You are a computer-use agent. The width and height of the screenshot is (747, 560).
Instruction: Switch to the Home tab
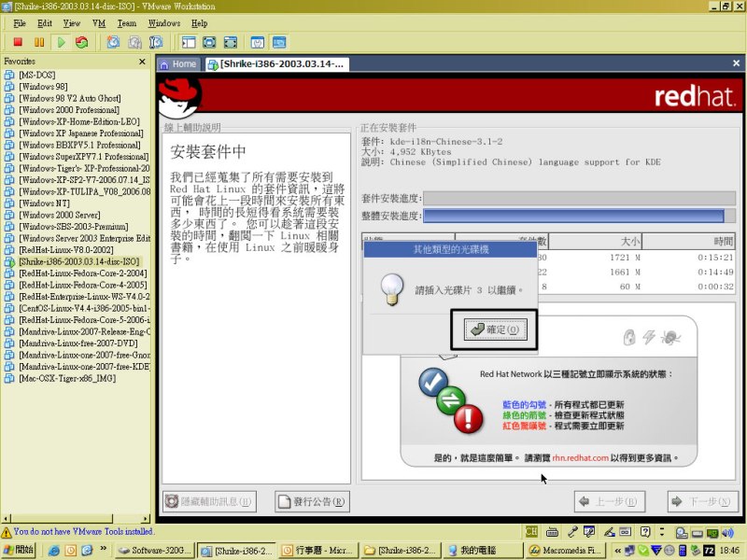click(178, 64)
